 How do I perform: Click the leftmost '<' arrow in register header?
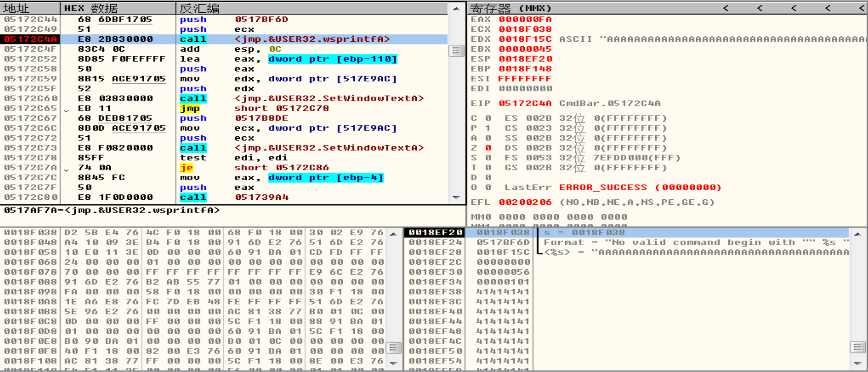pos(726,8)
